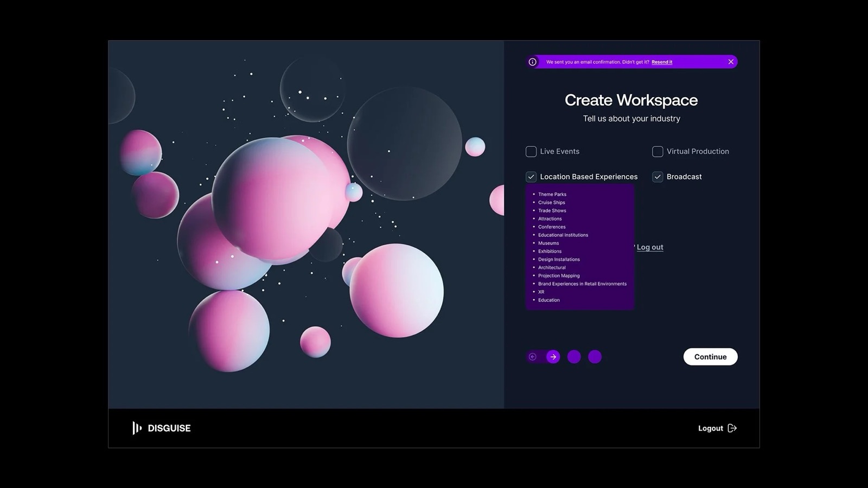
Task: Select the third step indicator dot
Action: 574,357
